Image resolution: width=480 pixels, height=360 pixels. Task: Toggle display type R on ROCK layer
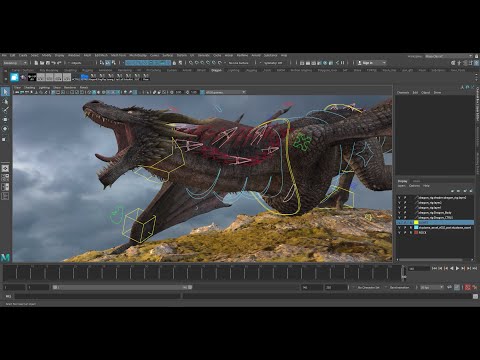pos(411,232)
